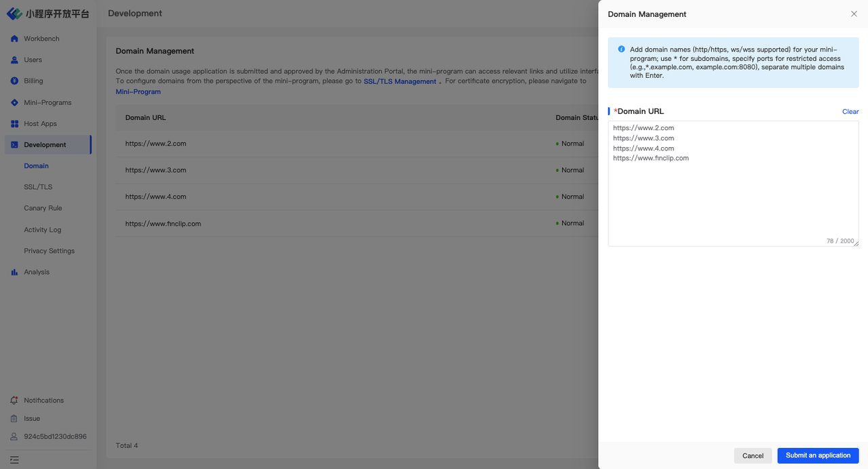
Task: Open the Issue entry in the sidebar
Action: coord(32,418)
